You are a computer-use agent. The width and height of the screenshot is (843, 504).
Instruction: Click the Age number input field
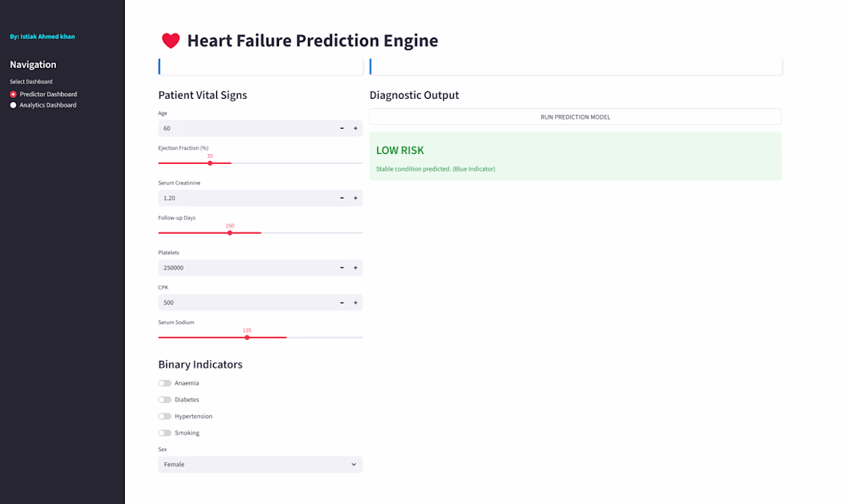point(245,129)
